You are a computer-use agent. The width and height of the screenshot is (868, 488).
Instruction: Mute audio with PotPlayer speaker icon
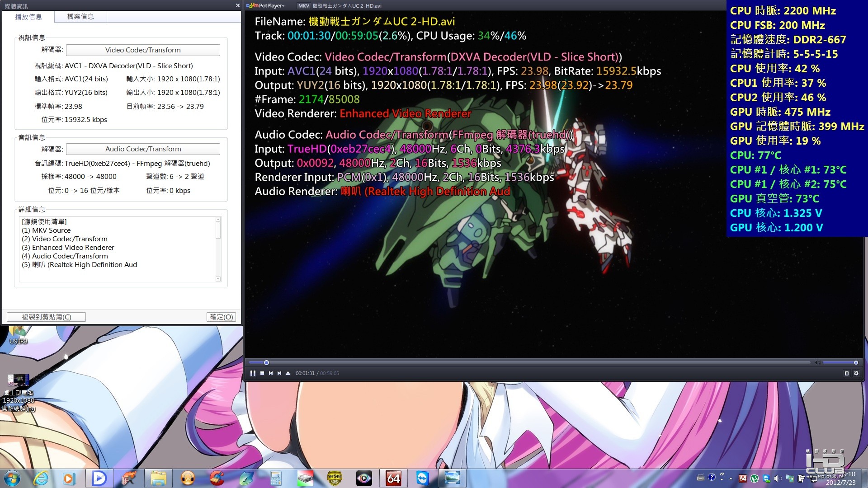click(817, 363)
